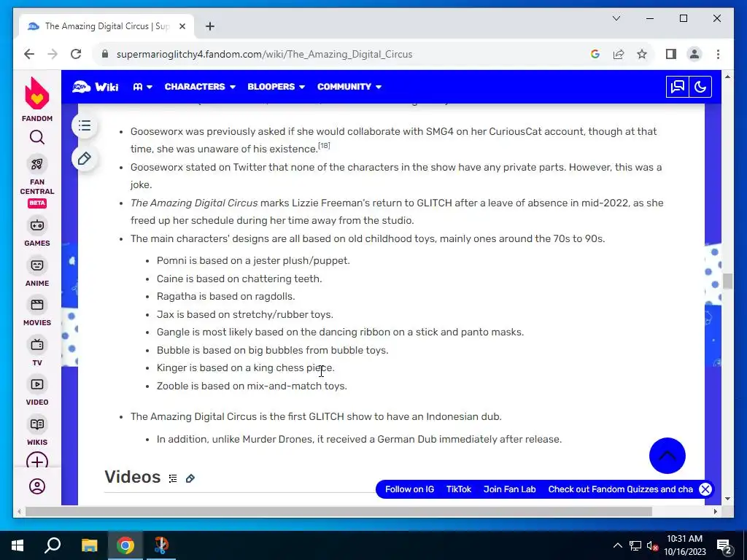Screen dimensions: 747x560
Task: Click the text 'Pomni is based on a jester plush/puppet.'
Action: point(253,260)
